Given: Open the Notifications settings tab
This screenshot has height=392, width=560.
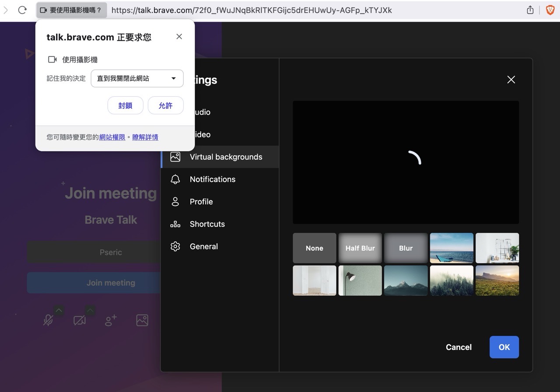Looking at the screenshot, I should (220, 179).
